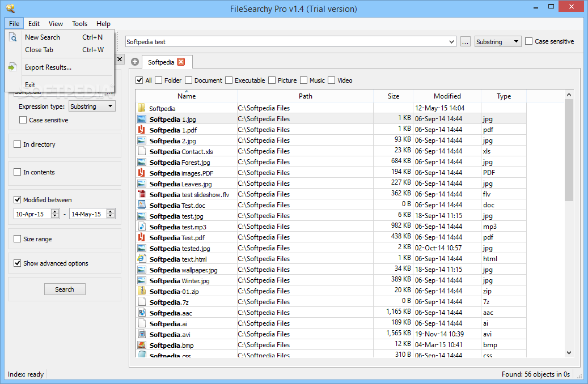Click the Softpedia folder icon in results
Image resolution: width=588 pixels, height=384 pixels.
(141, 108)
